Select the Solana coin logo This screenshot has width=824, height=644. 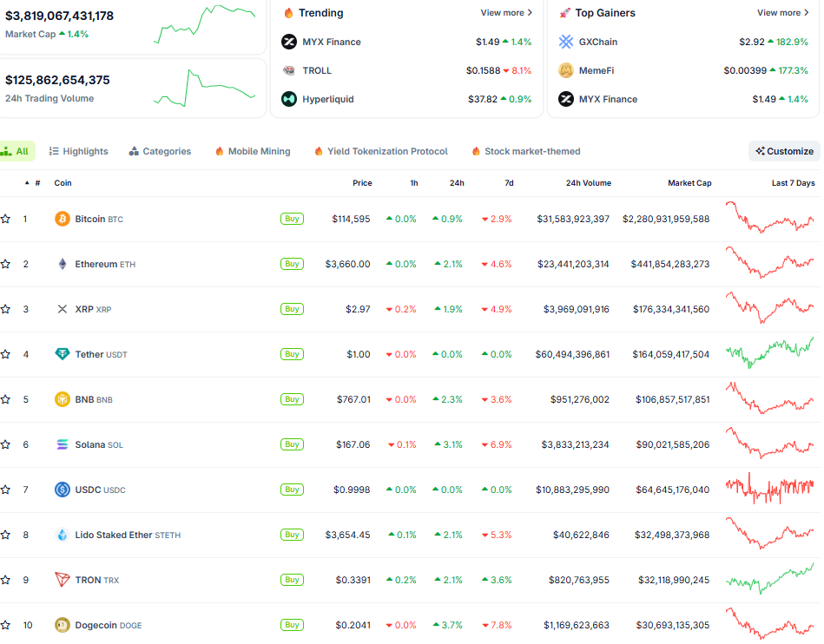62,444
